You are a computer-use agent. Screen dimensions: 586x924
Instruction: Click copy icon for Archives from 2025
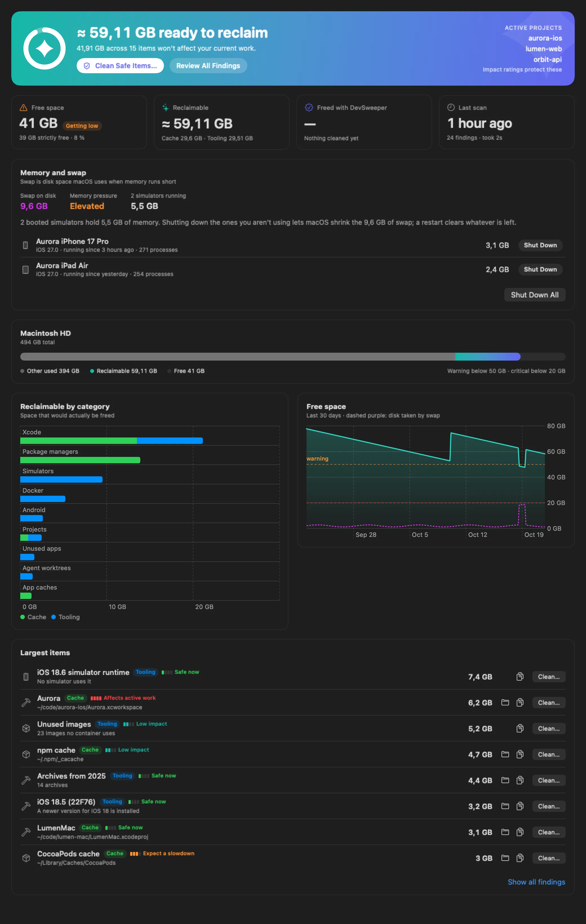520,780
